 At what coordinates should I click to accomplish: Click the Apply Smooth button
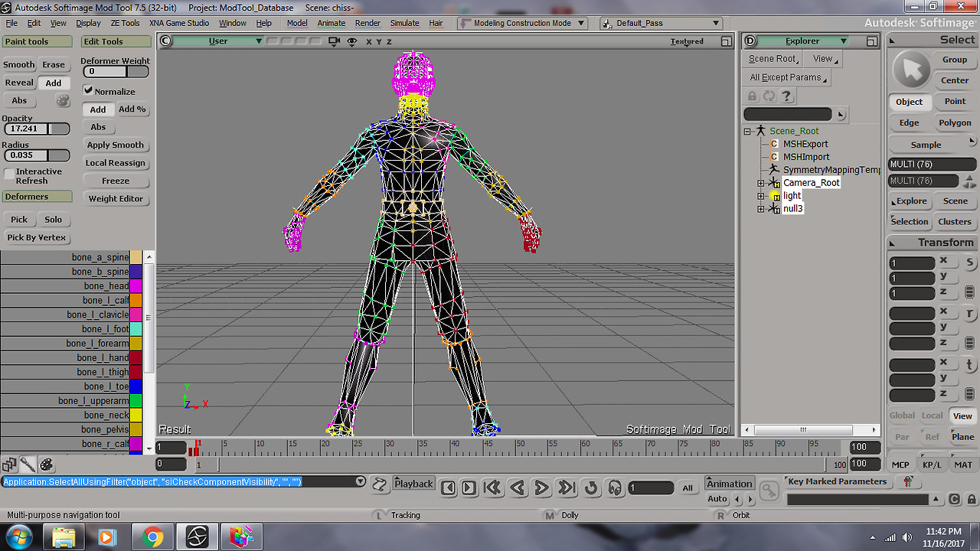pyautogui.click(x=116, y=145)
